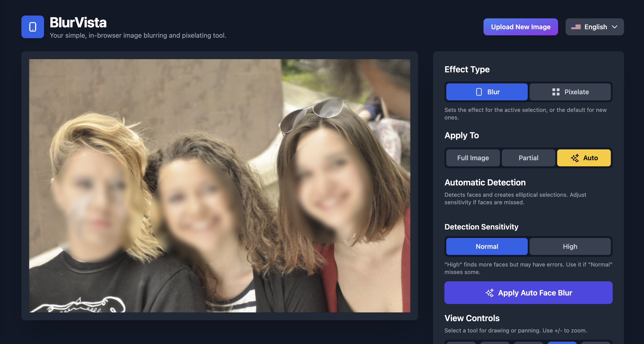The height and width of the screenshot is (344, 644).
Task: Select the active blue View Controls tool
Action: 563,343
